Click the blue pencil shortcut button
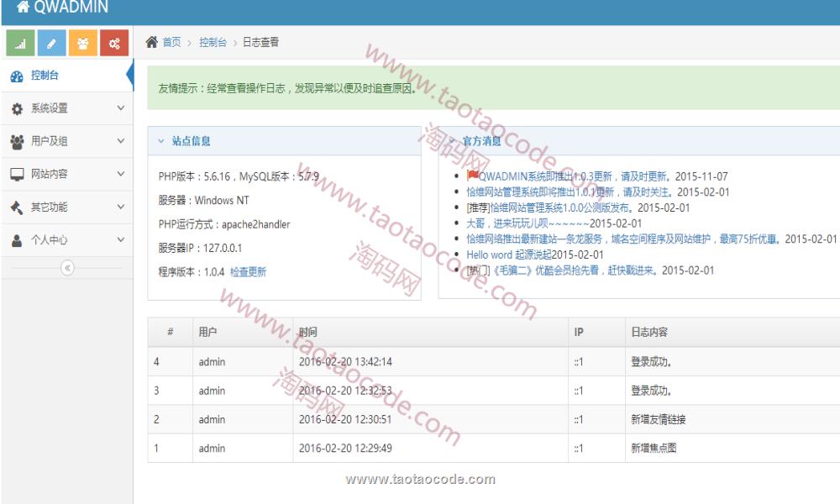 point(51,43)
